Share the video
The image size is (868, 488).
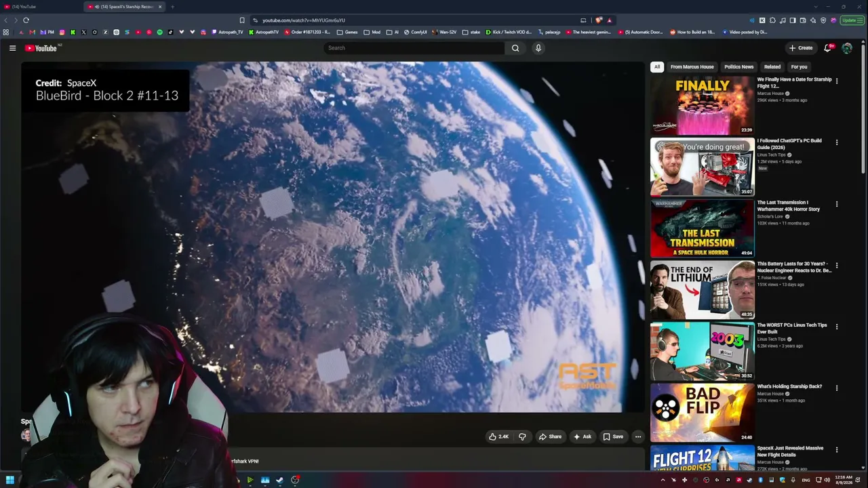(550, 436)
